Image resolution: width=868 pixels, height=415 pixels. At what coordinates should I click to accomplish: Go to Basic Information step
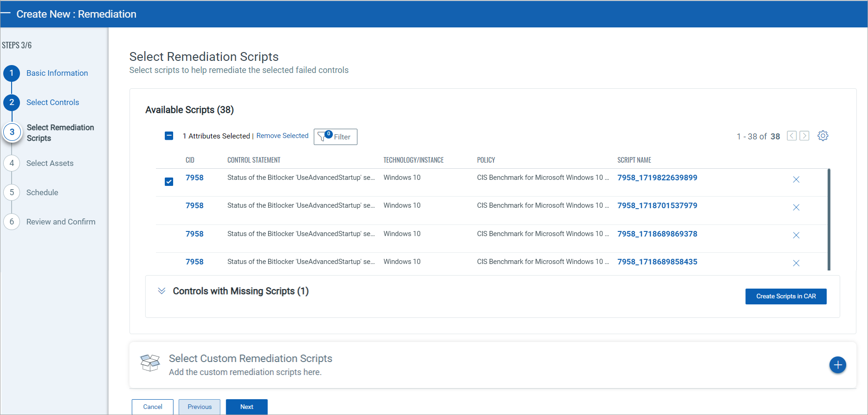point(57,73)
